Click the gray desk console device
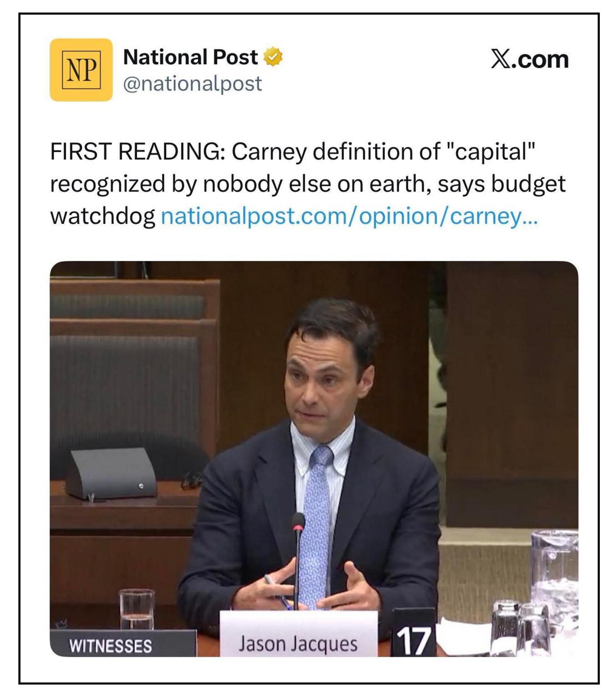Screen dimensions: 614x700 (x=112, y=473)
